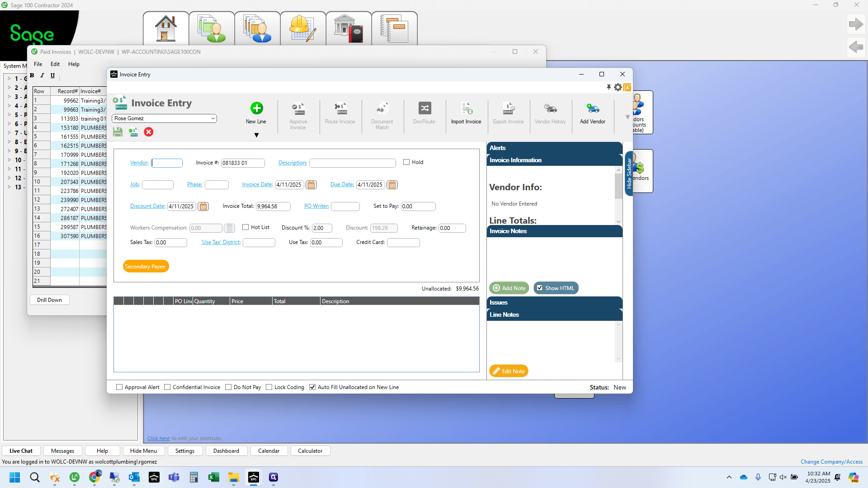Open the Discount Date calendar picker
The height and width of the screenshot is (488, 868).
tap(203, 206)
